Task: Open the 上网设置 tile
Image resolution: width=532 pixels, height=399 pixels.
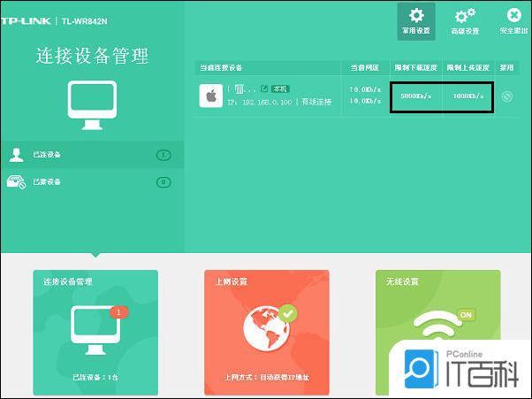Action: 266,332
